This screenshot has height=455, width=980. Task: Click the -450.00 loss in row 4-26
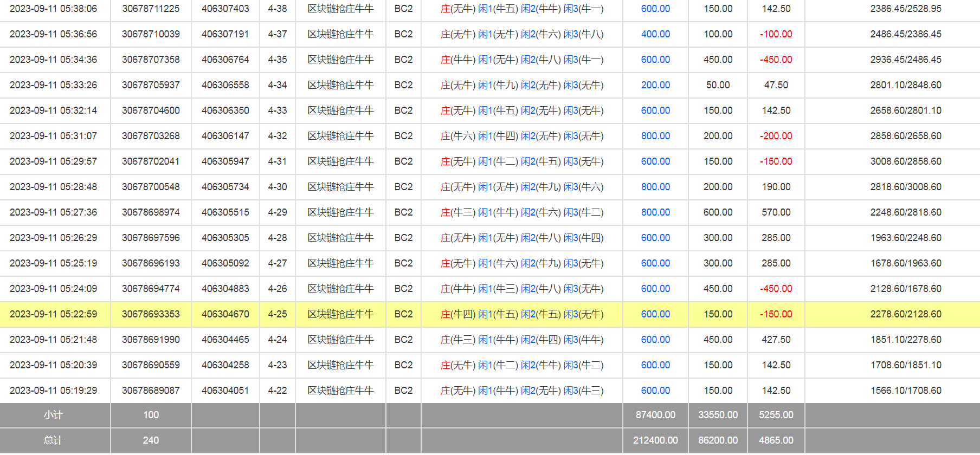pyautogui.click(x=776, y=289)
